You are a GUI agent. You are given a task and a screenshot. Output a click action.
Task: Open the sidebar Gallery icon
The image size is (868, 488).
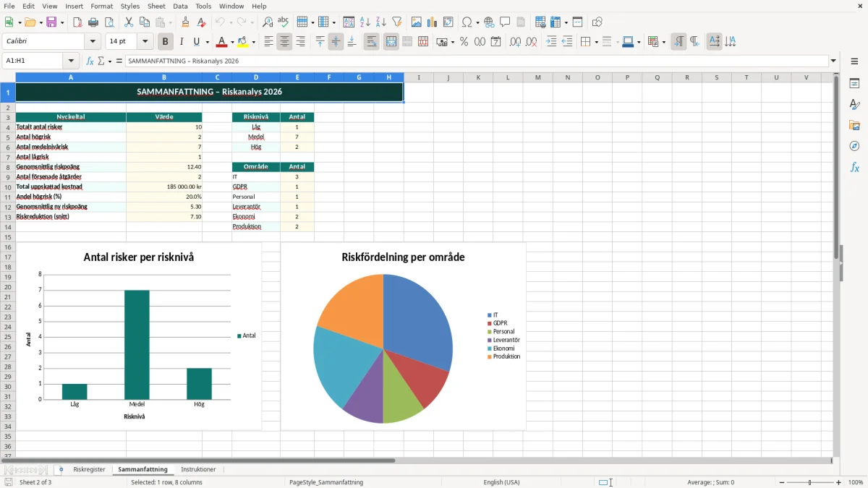854,126
